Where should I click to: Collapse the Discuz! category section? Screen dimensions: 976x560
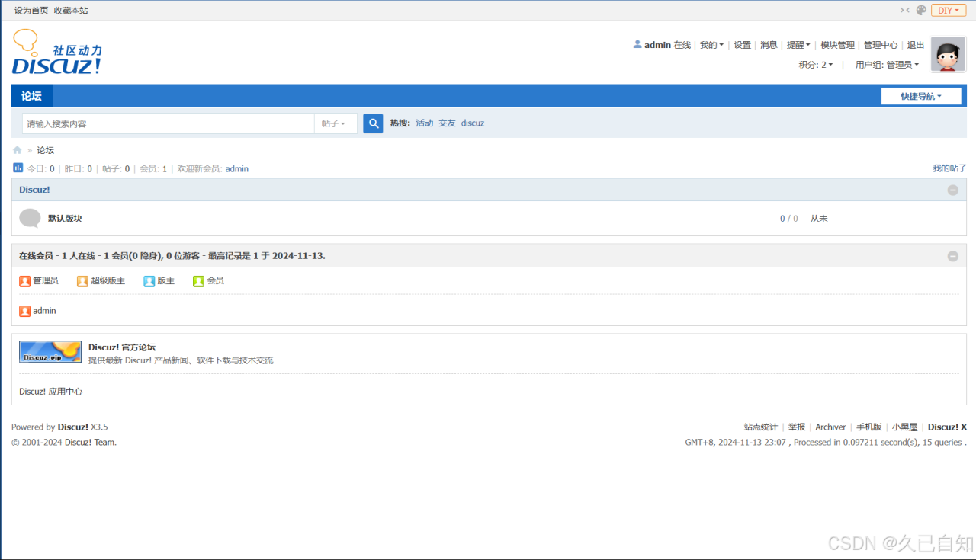pyautogui.click(x=952, y=190)
